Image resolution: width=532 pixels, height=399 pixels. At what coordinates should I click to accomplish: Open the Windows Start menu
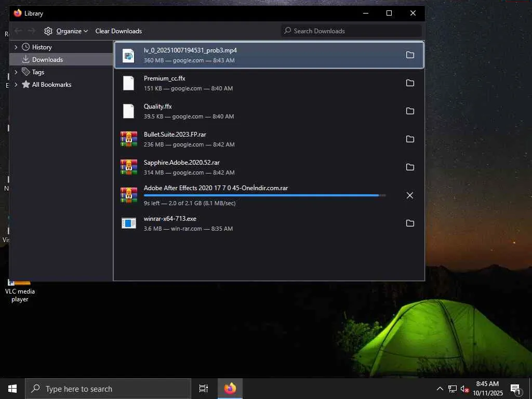pos(12,389)
